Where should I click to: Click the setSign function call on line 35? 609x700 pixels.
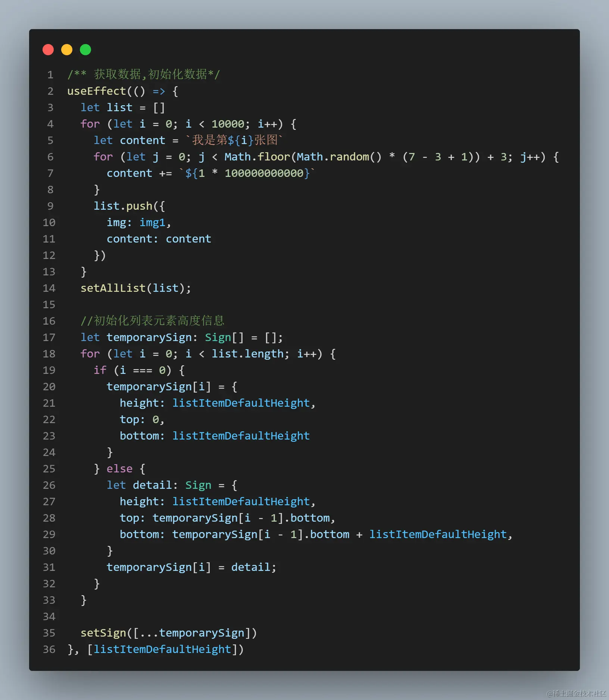click(x=103, y=632)
